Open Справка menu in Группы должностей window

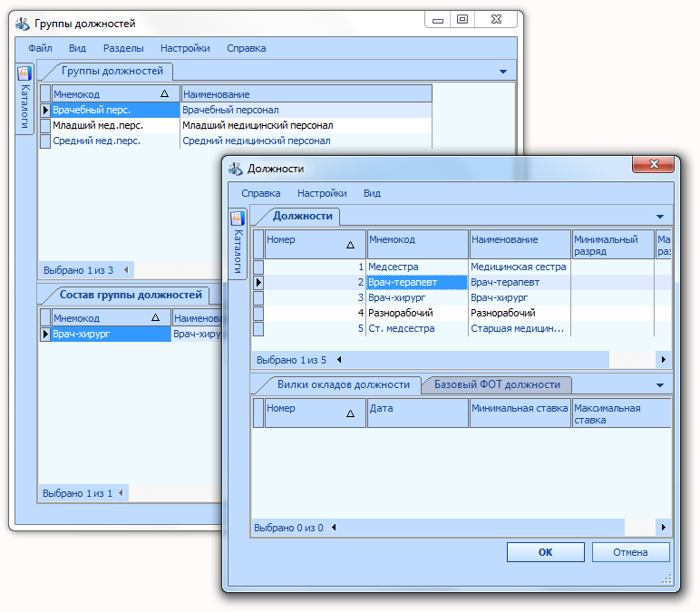click(246, 48)
